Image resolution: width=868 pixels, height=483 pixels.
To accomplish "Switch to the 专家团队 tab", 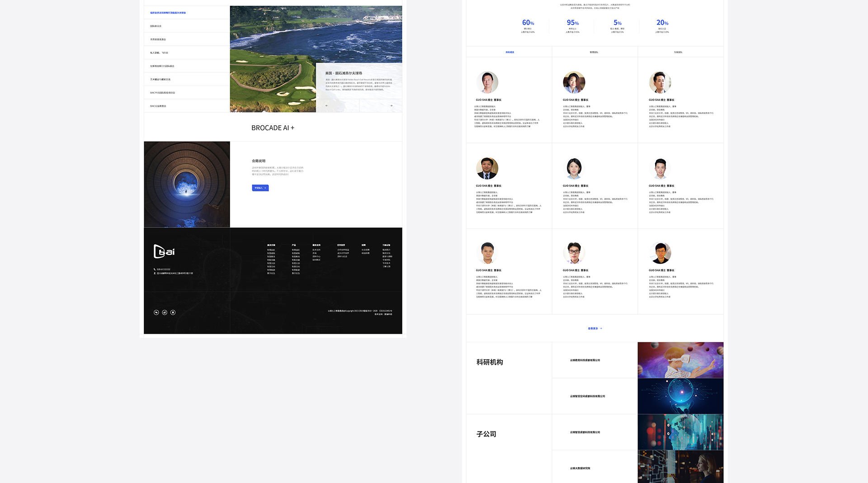I will tap(678, 52).
